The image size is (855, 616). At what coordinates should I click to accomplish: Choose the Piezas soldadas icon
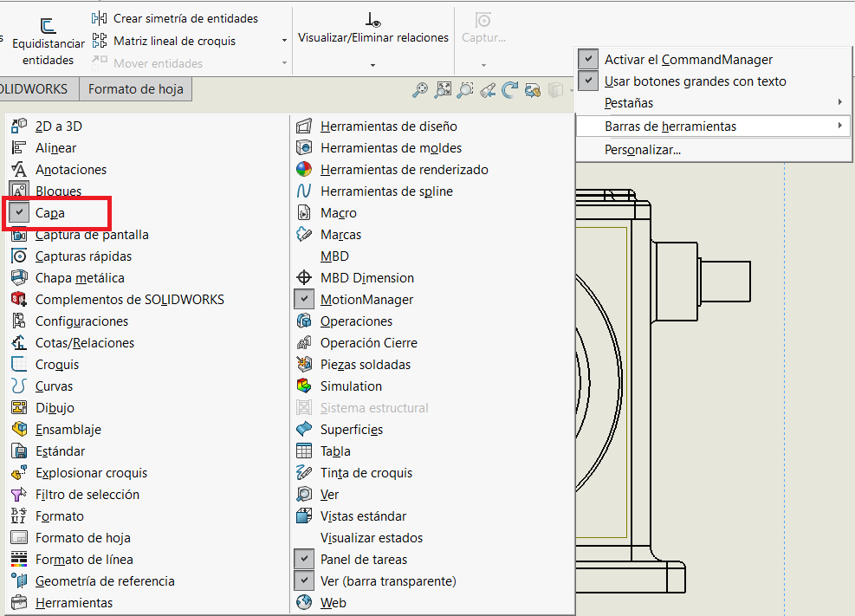tap(304, 365)
